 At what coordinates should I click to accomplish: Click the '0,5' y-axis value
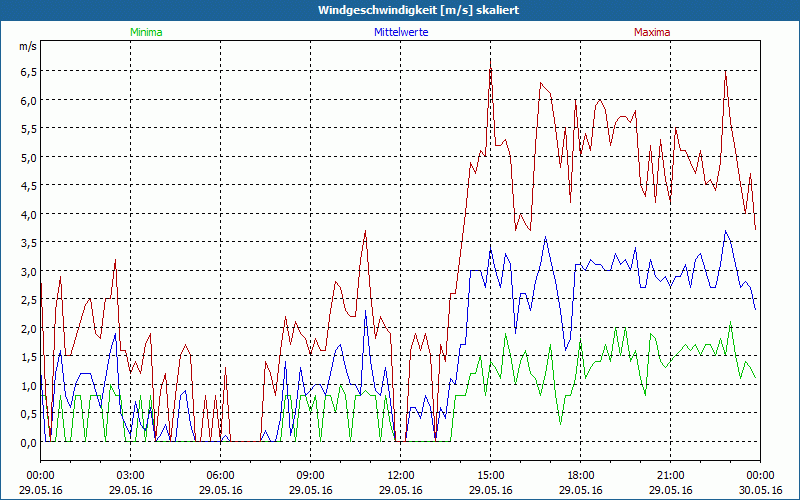[x=29, y=414]
